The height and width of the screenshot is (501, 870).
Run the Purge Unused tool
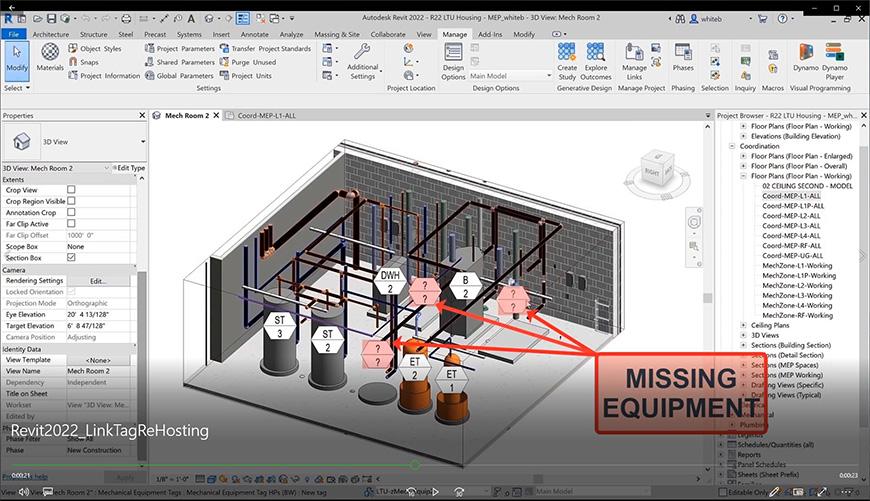[247, 62]
